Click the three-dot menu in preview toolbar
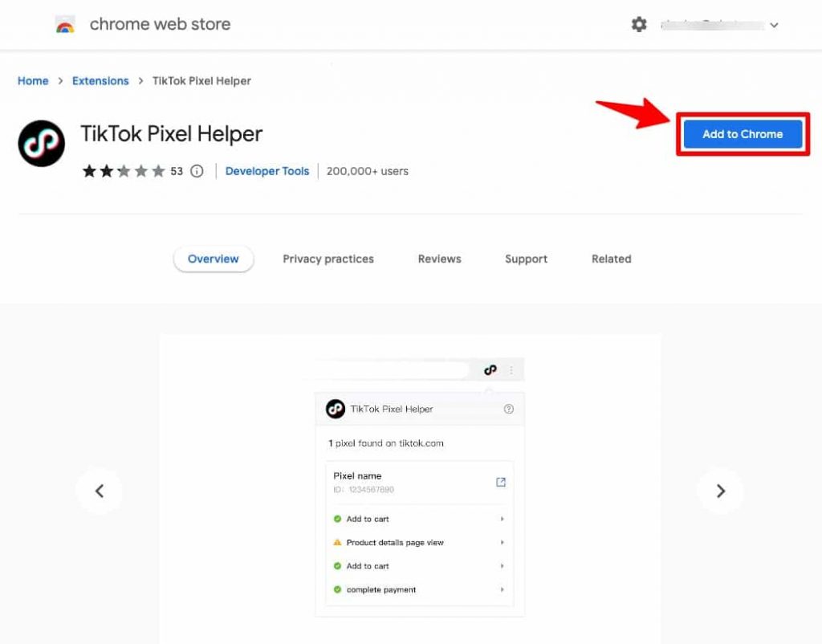Image resolution: width=822 pixels, height=644 pixels. [x=511, y=370]
